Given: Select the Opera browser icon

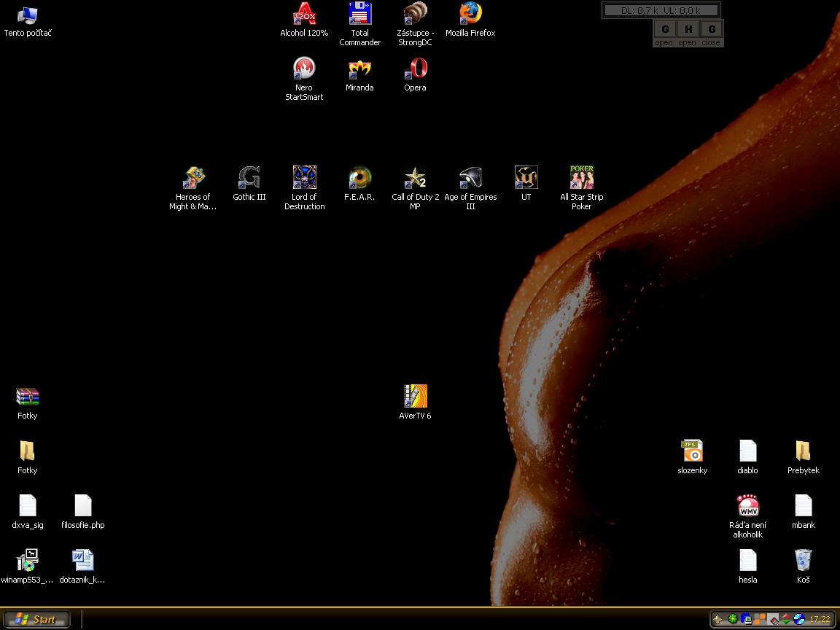Looking at the screenshot, I should pyautogui.click(x=415, y=69).
